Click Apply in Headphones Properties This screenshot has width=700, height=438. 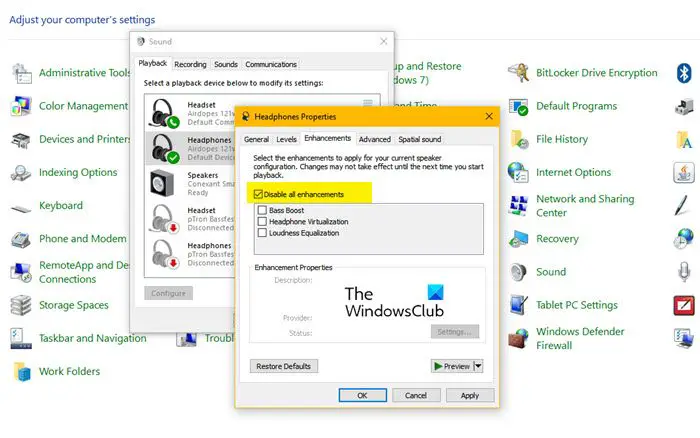coord(470,396)
